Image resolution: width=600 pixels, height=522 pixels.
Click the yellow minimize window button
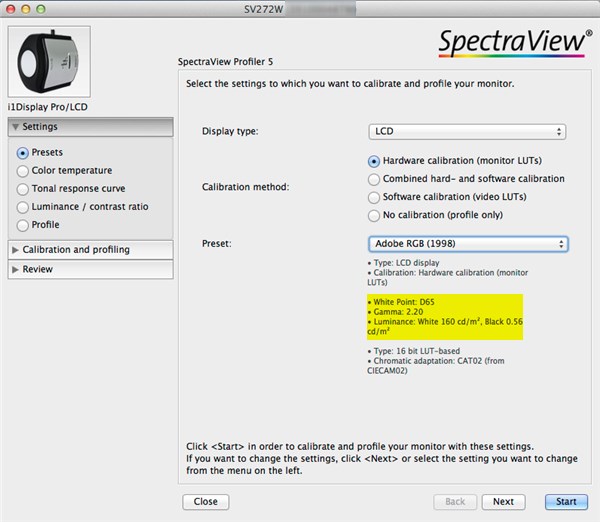pyautogui.click(x=26, y=9)
